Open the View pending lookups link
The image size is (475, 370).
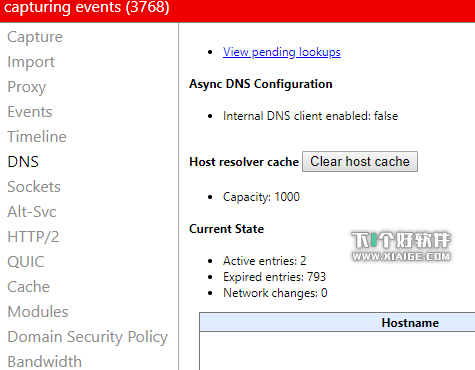pyautogui.click(x=282, y=52)
